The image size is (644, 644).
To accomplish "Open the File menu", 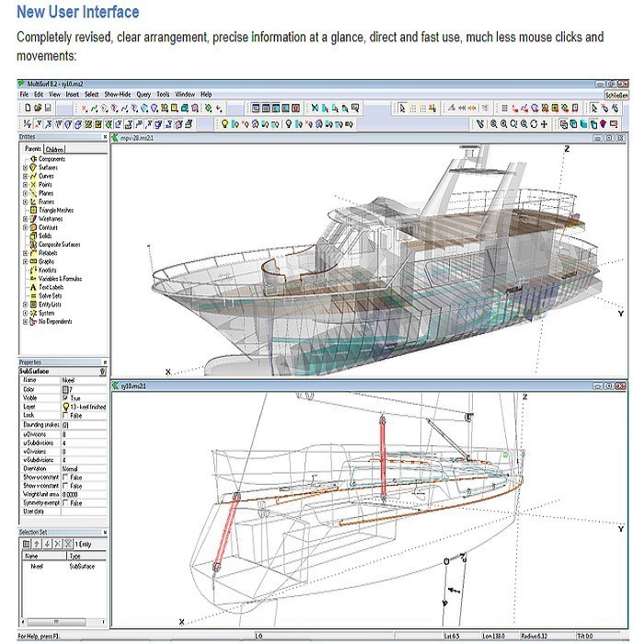I will [x=24, y=94].
